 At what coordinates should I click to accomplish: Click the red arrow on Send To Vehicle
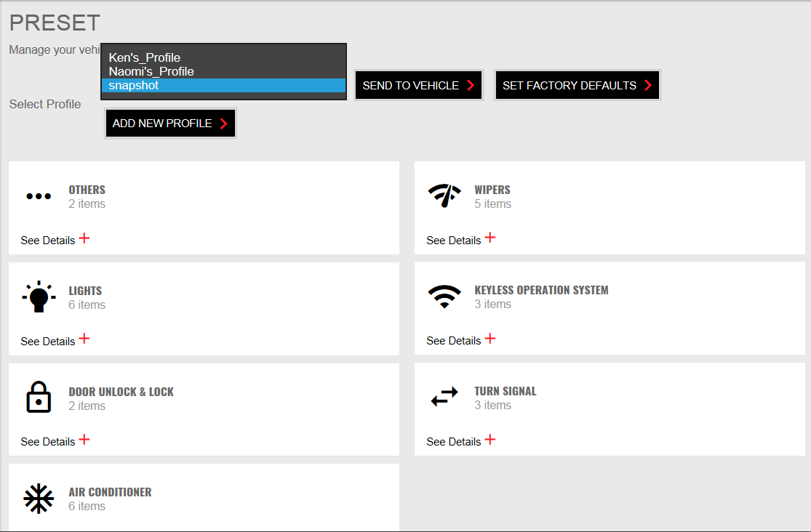click(471, 86)
